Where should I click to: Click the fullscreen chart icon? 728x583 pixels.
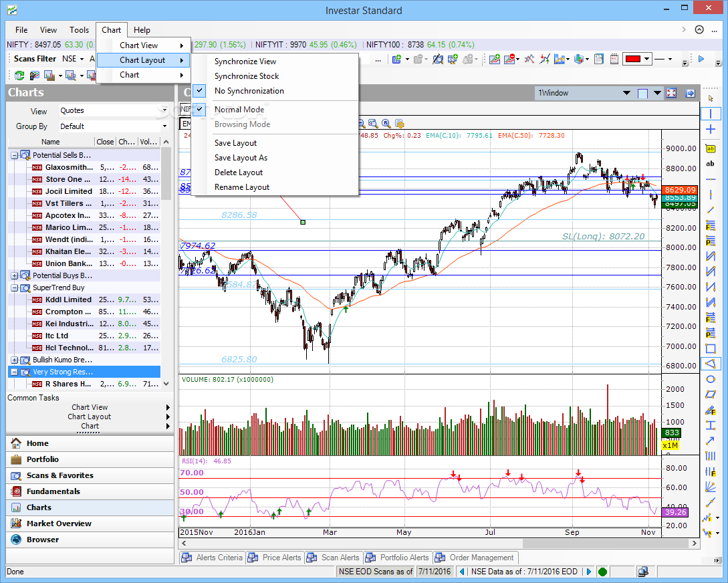pos(671,94)
